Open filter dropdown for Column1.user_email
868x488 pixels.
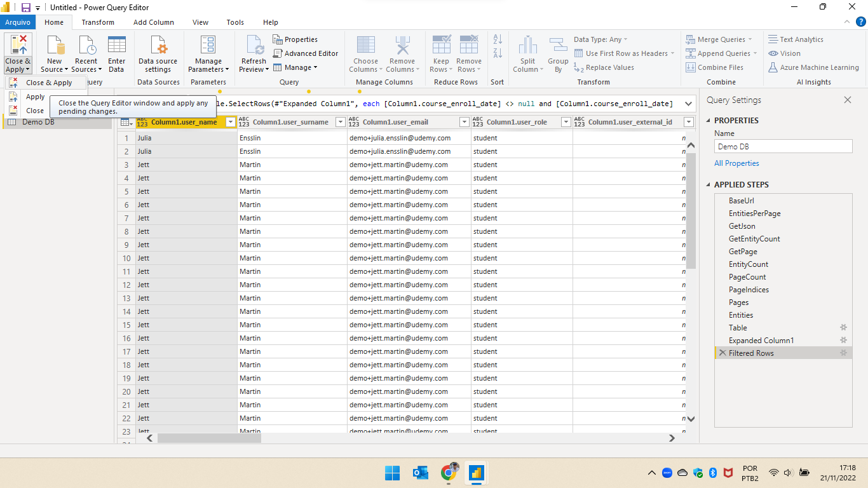click(464, 122)
